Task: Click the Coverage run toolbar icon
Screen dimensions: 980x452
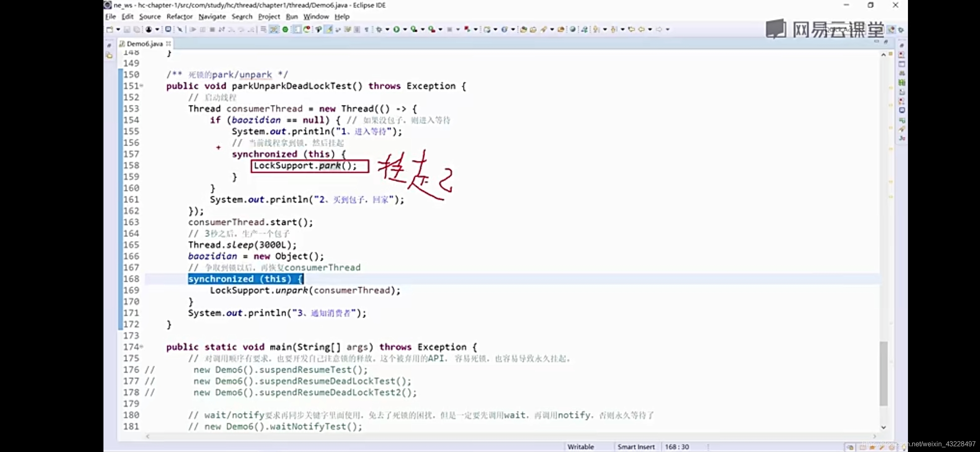Action: pyautogui.click(x=414, y=29)
